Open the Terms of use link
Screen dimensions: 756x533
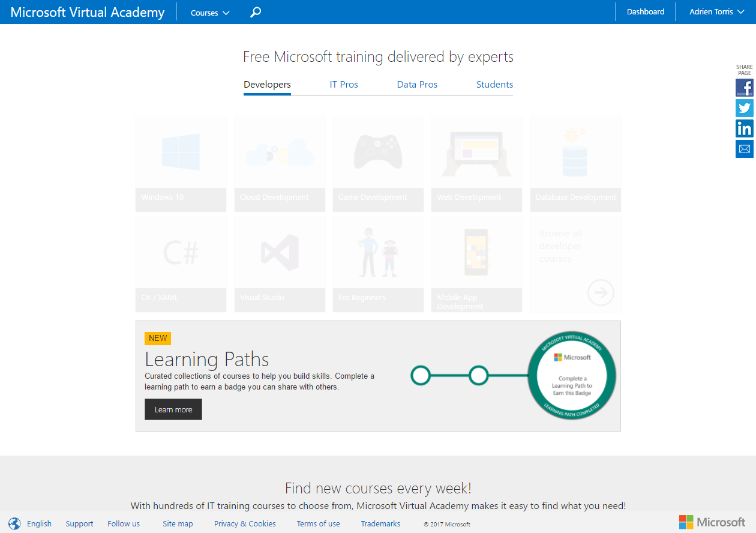click(x=318, y=523)
